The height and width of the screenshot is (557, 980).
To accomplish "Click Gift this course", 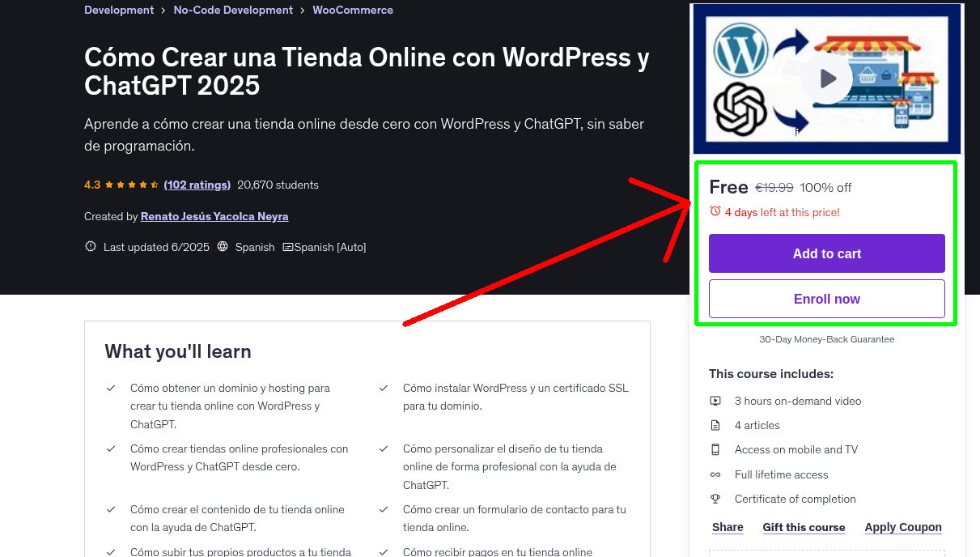I will tap(804, 527).
